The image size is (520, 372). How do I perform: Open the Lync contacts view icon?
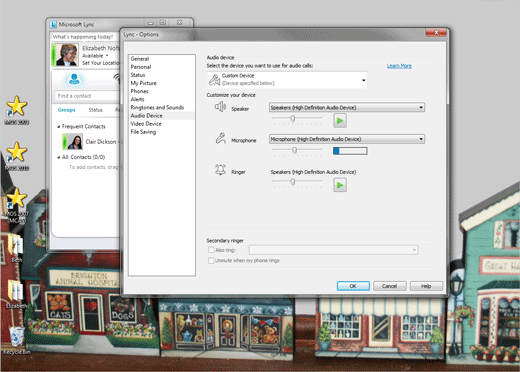point(74,79)
